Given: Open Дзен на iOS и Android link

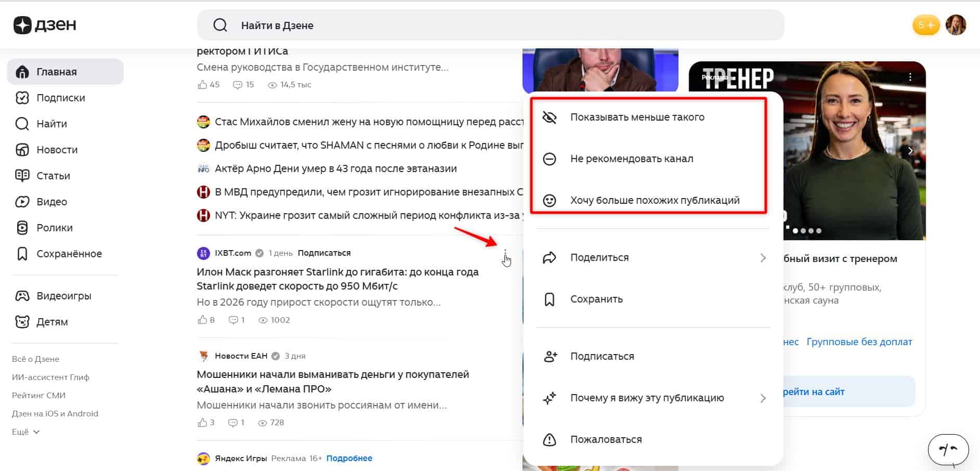Looking at the screenshot, I should click(55, 413).
